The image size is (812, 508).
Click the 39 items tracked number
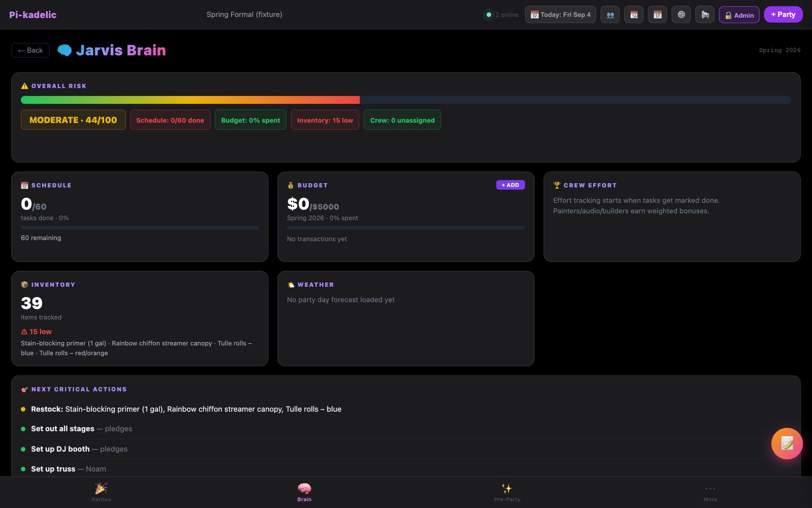(x=31, y=303)
